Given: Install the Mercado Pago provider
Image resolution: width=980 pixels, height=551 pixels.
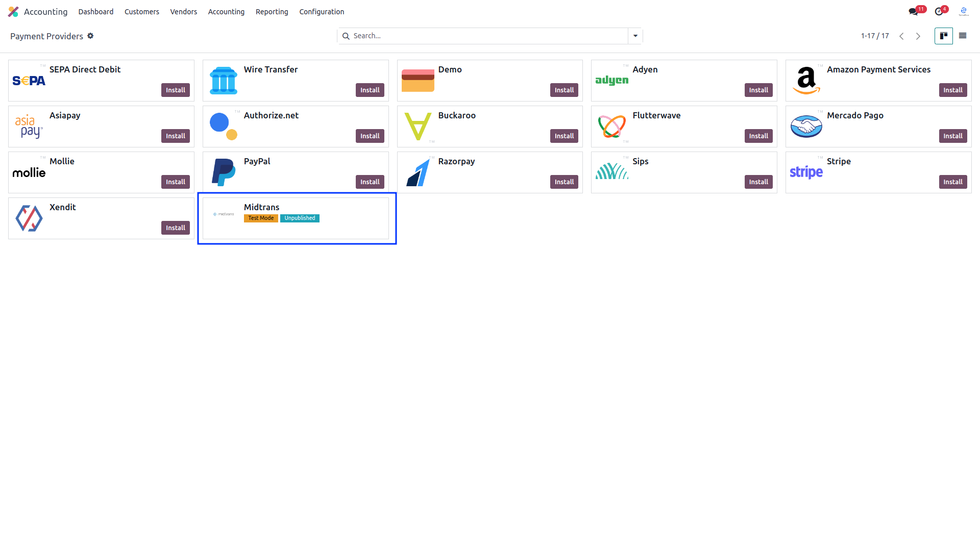Looking at the screenshot, I should 953,136.
